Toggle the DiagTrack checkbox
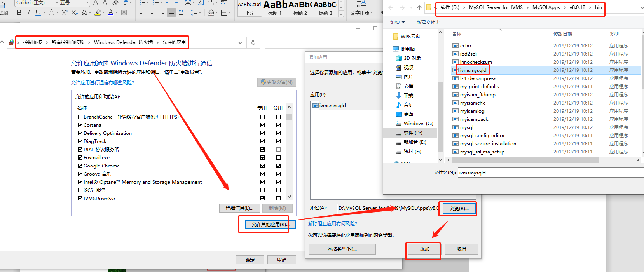The image size is (644, 272). pyautogui.click(x=80, y=141)
